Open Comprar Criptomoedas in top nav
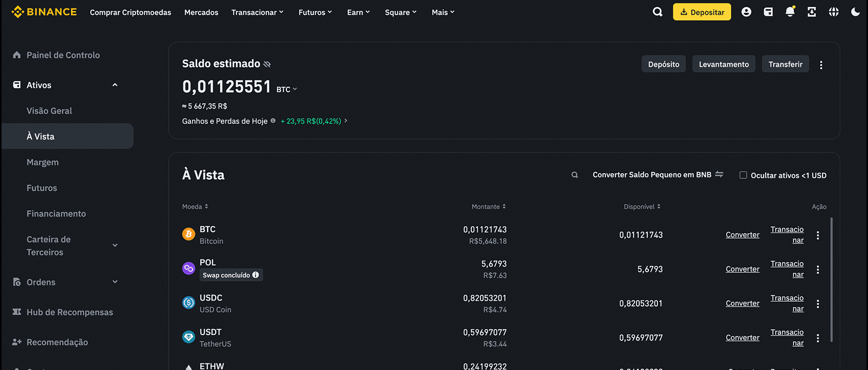Screen dimensions: 868x370 click(131, 12)
